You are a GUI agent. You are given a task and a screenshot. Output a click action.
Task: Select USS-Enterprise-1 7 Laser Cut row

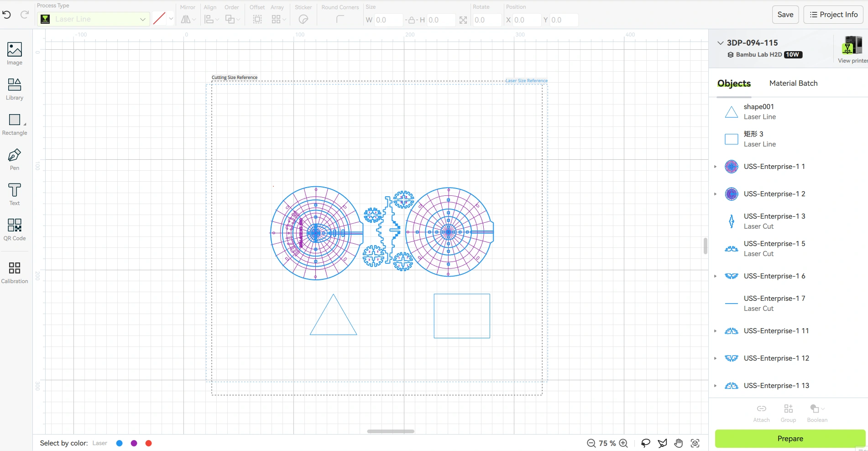point(788,304)
